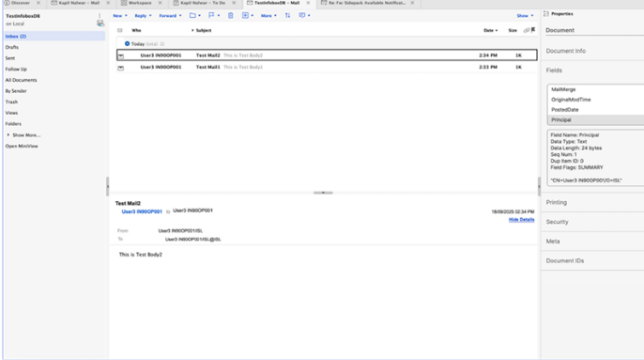The height and width of the screenshot is (360, 644).
Task: Click the three-dot menu next to TestinfoboxDB
Action: (x=100, y=16)
